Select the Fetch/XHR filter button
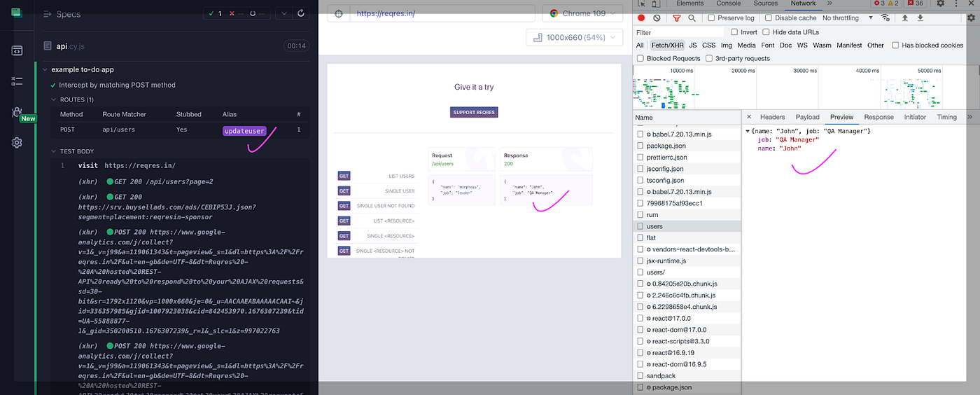The width and height of the screenshot is (980, 395). click(x=667, y=46)
